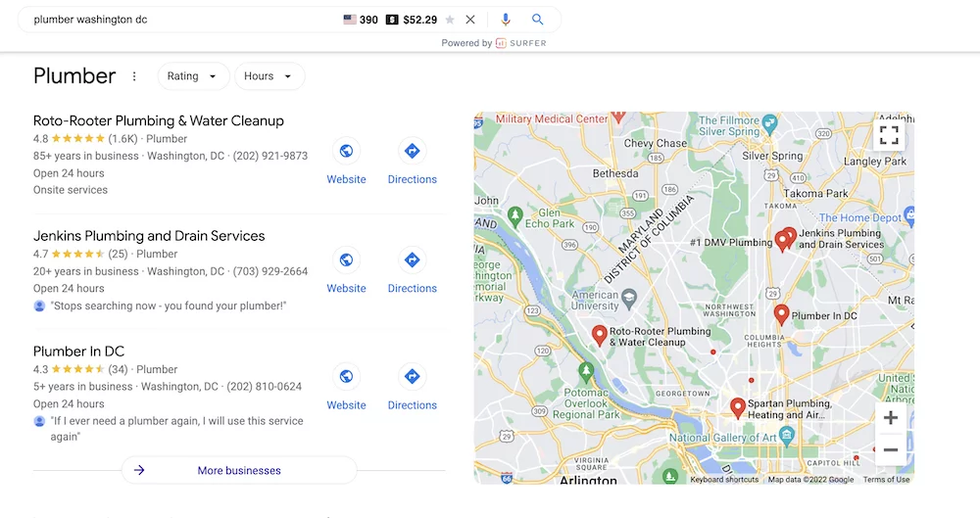Screen dimensions: 980x518
Task: Open the three-dot menu beside Plumber
Action: pos(133,76)
